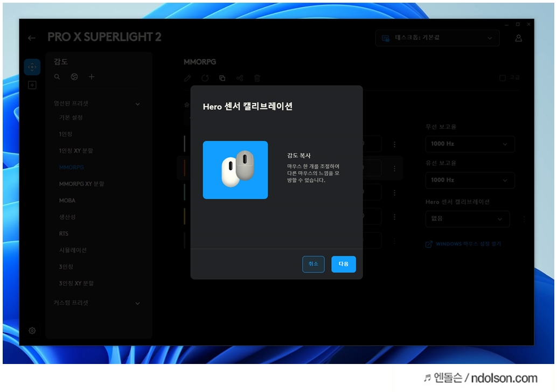
Task: Click the external-link icon before WINDOWS 마우스 설정 열기
Action: tap(429, 244)
